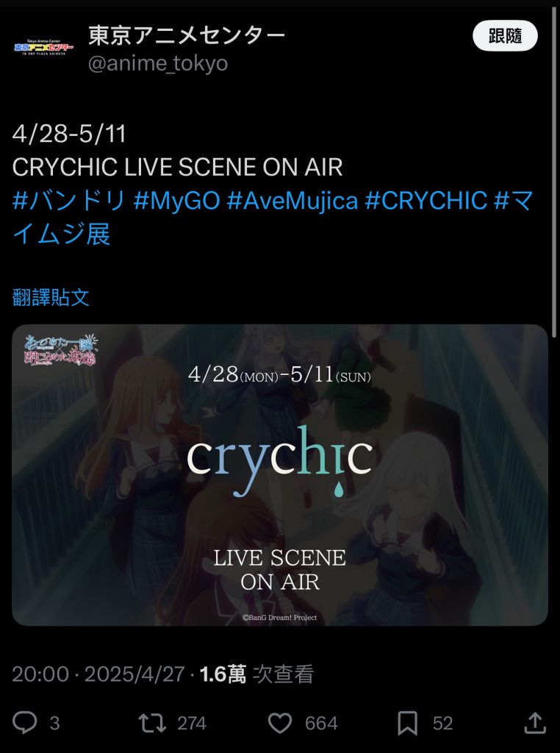560x753 pixels.
Task: Click the @anime_tokyo handle
Action: coord(158,63)
